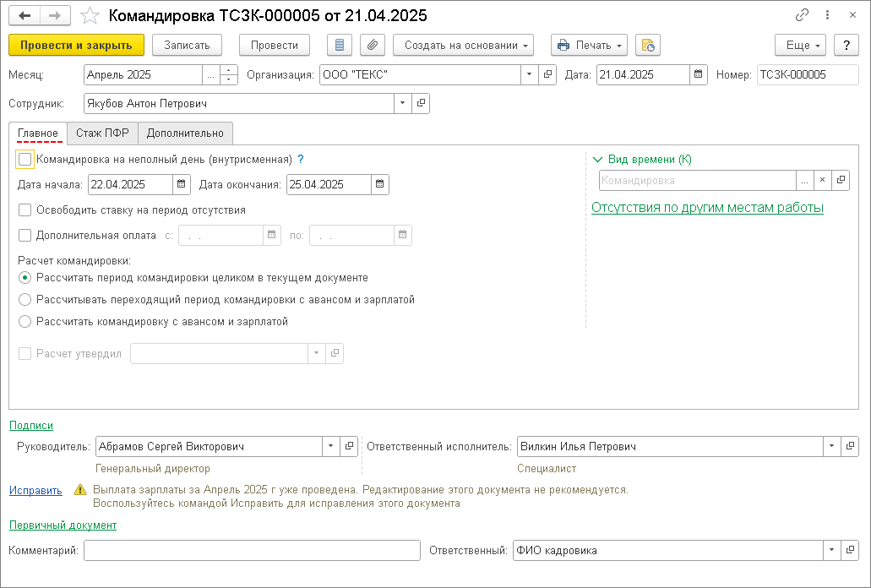
Task: Check Освободить ставку на период отсутствия
Action: (24, 210)
